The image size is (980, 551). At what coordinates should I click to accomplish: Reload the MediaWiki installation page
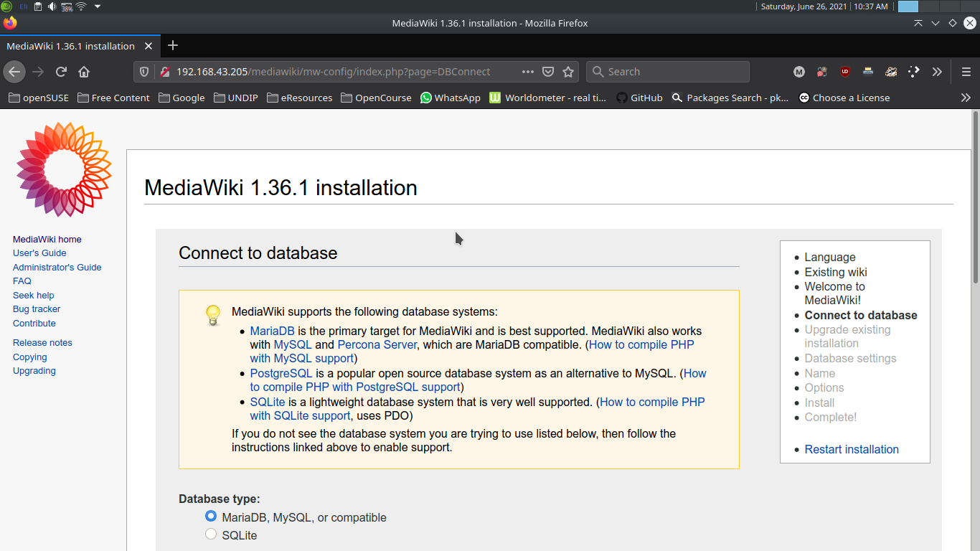pyautogui.click(x=62, y=72)
